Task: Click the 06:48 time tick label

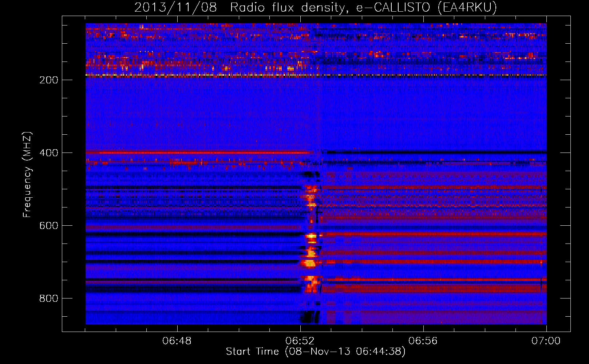Action: point(177,341)
